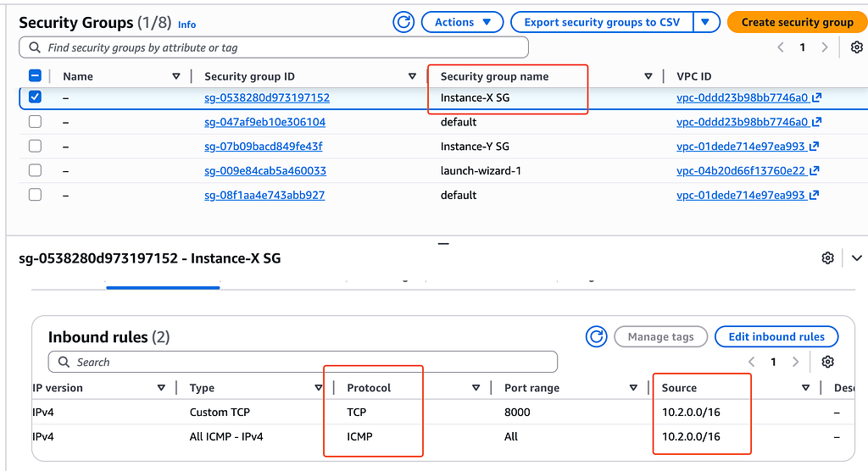Uncheck the Instance-X SG row checkbox

tap(35, 97)
